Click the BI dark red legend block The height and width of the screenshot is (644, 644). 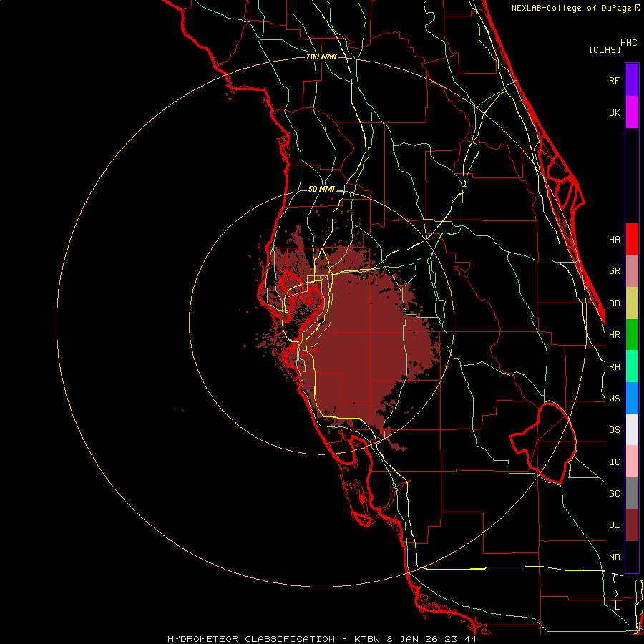point(632,525)
